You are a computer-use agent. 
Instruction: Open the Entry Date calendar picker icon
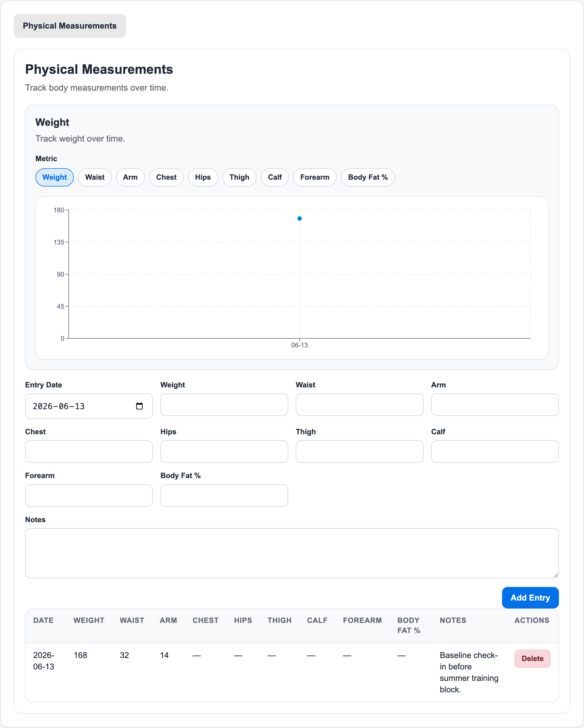point(139,406)
